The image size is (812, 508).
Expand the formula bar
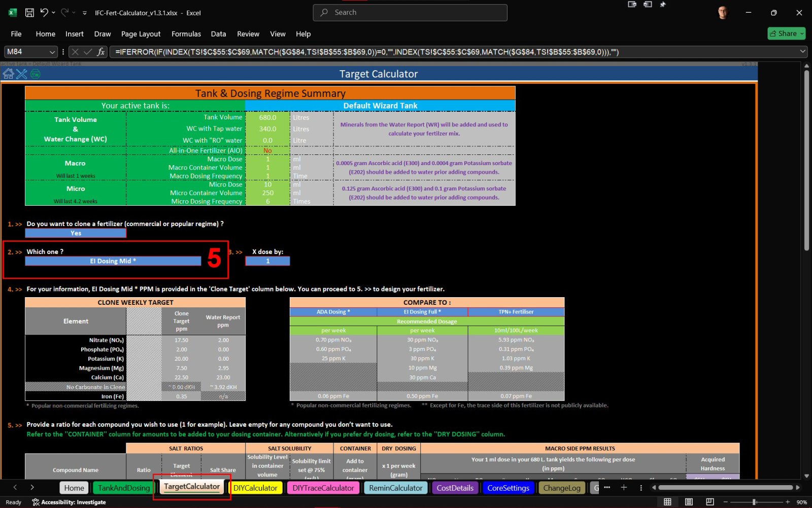click(x=802, y=51)
